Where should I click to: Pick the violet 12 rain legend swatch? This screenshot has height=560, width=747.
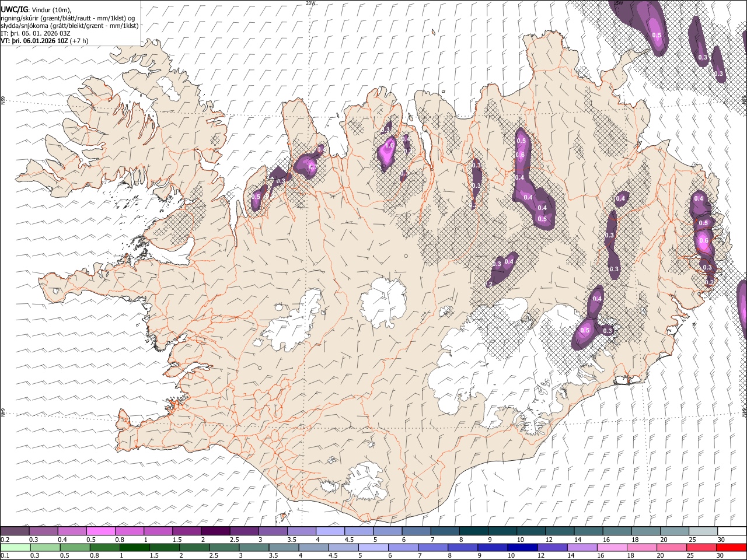pyautogui.click(x=552, y=547)
